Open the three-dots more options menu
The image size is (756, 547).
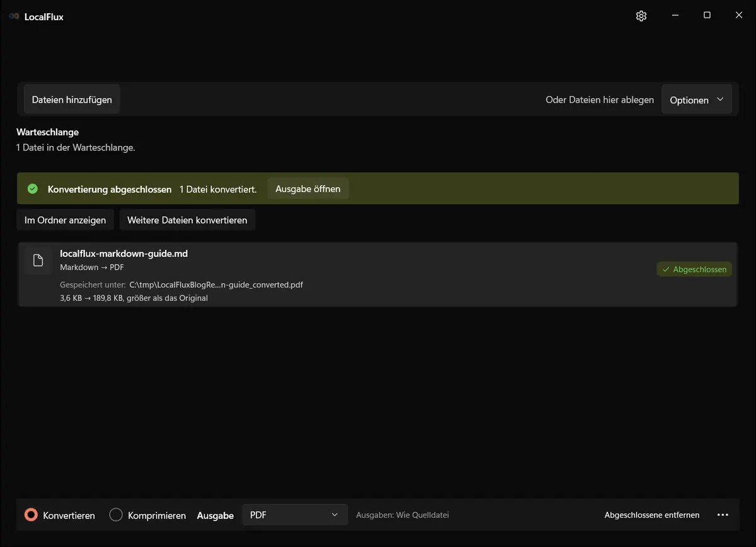click(x=723, y=515)
